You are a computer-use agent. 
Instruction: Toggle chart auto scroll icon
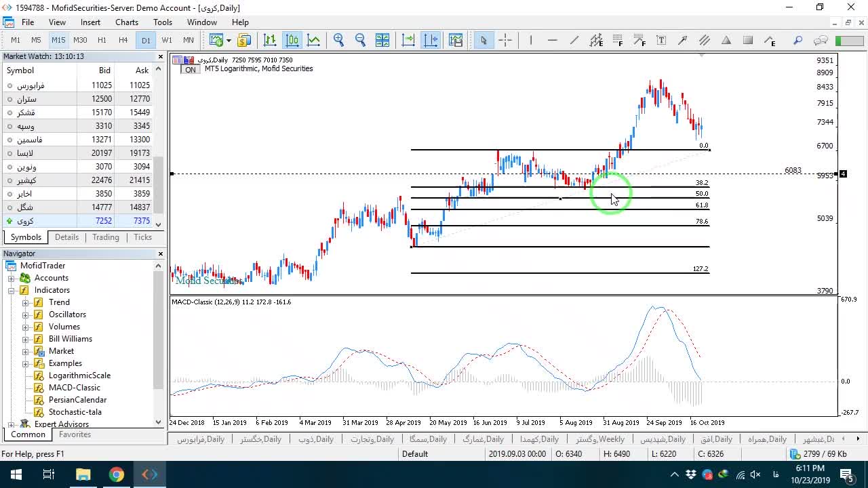(408, 40)
